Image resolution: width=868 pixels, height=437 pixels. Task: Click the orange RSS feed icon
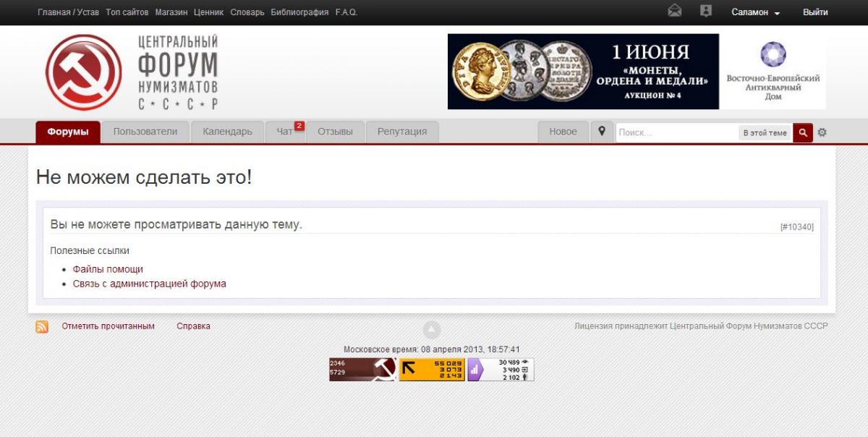coord(42,327)
